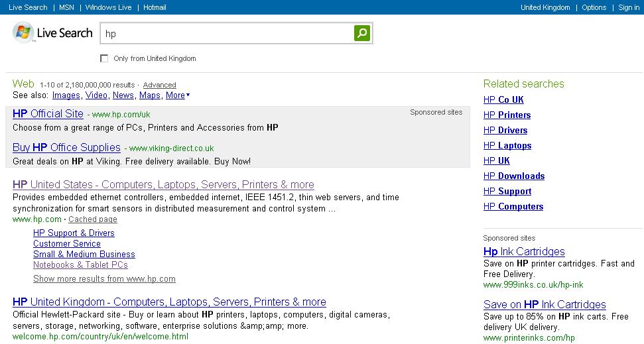Open MSN in top bar

(66, 7)
